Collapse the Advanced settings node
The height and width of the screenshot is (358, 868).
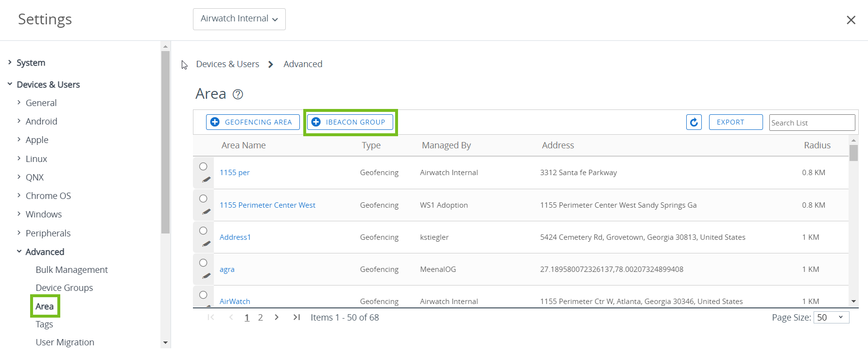[19, 251]
